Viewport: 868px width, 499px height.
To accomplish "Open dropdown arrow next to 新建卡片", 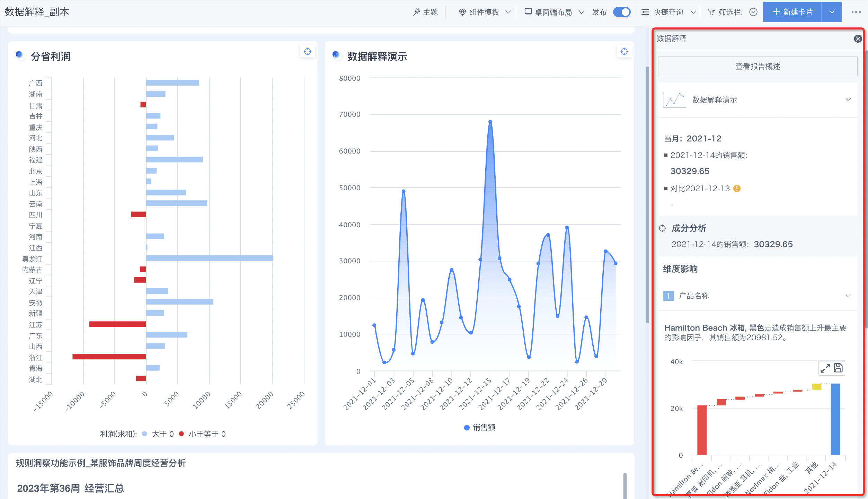I will pos(832,12).
